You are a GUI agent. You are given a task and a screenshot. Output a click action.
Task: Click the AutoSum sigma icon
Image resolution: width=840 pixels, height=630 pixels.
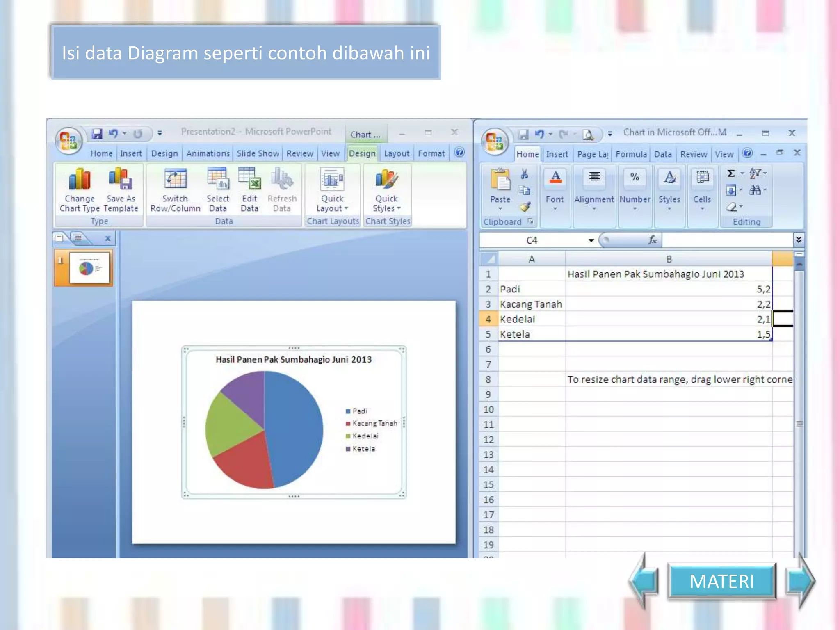click(731, 173)
